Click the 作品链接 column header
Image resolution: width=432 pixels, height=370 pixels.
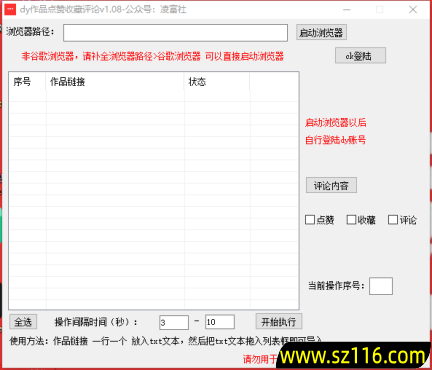[x=115, y=82]
